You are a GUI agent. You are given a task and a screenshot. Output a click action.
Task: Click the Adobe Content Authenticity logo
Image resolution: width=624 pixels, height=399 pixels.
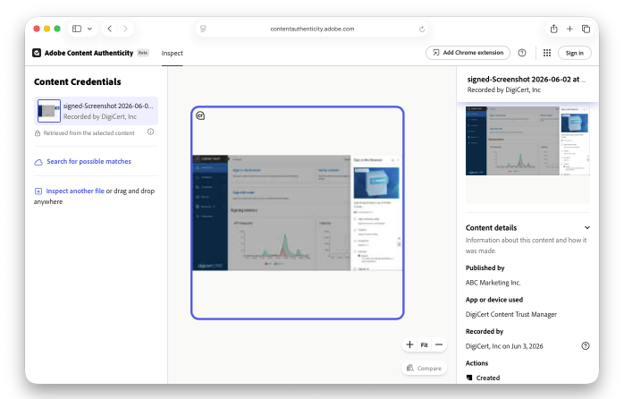tap(37, 53)
